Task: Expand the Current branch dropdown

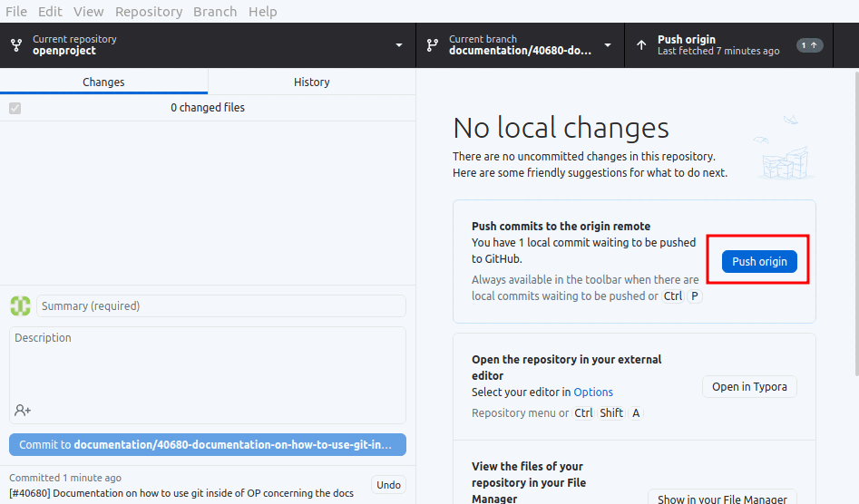Action: pyautogui.click(x=608, y=45)
